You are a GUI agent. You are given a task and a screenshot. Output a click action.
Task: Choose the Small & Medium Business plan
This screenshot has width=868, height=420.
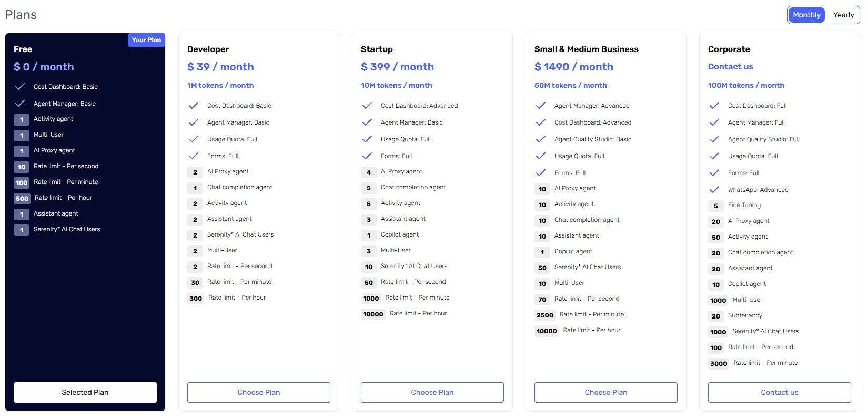606,392
